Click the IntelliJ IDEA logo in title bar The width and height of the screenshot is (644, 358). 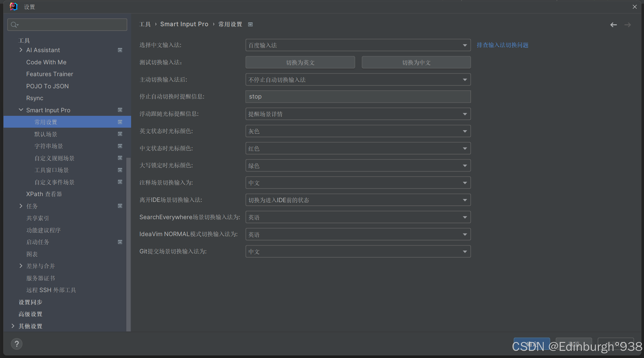13,6
